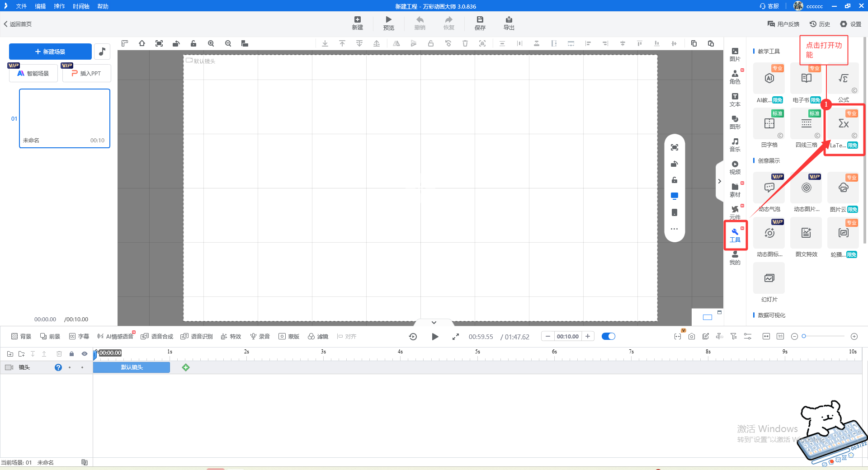Add scene background music note icon
Viewport: 868px width, 470px height.
tap(102, 52)
